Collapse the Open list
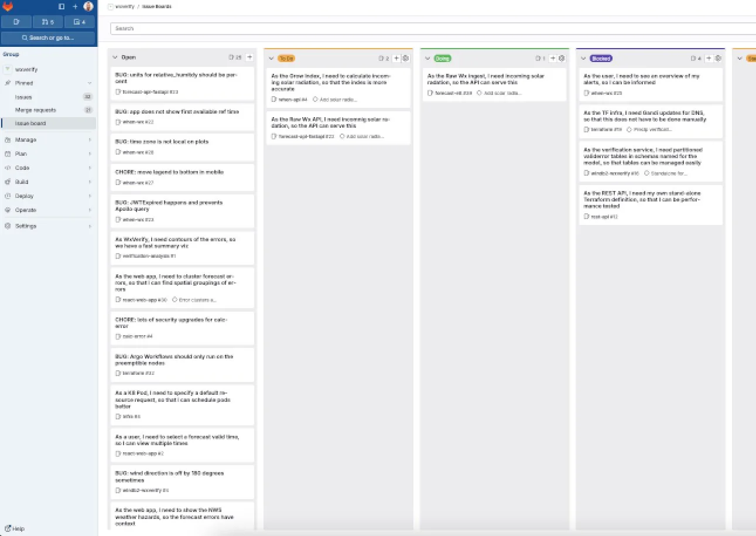 coord(115,57)
